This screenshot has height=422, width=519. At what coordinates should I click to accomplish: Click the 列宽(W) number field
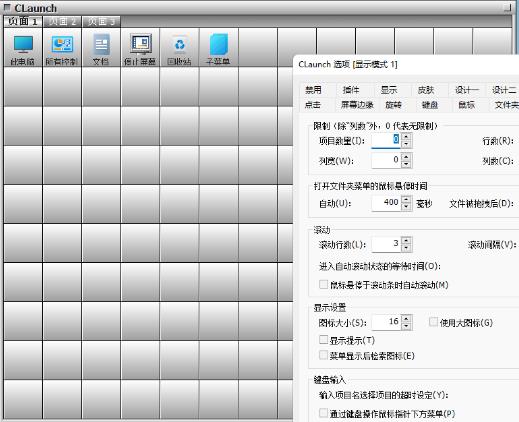[x=386, y=160]
